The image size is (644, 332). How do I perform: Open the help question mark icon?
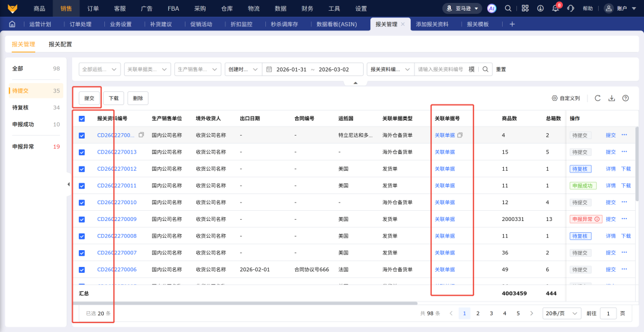pyautogui.click(x=626, y=98)
